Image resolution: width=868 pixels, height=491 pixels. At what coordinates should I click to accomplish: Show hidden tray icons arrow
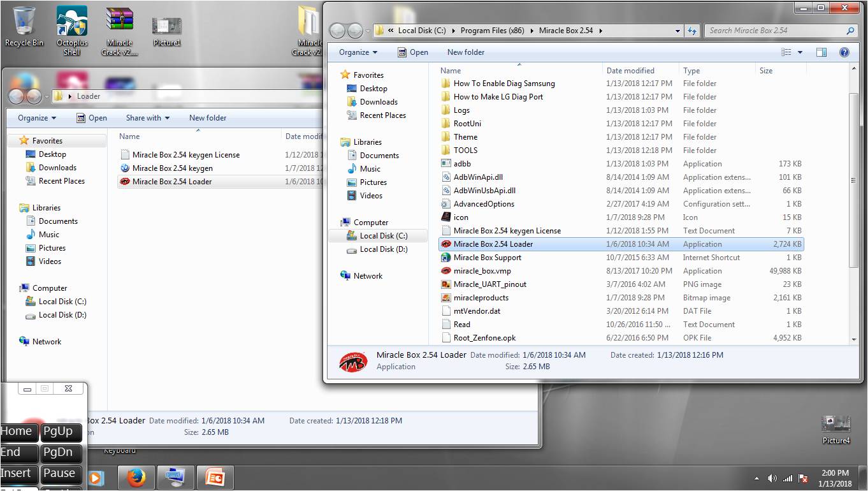pos(757,478)
